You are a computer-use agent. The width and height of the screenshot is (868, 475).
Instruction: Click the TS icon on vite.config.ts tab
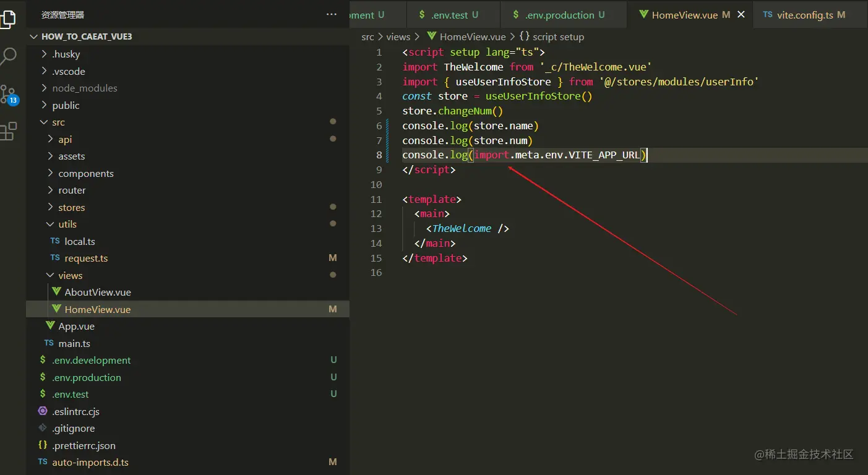click(x=768, y=14)
